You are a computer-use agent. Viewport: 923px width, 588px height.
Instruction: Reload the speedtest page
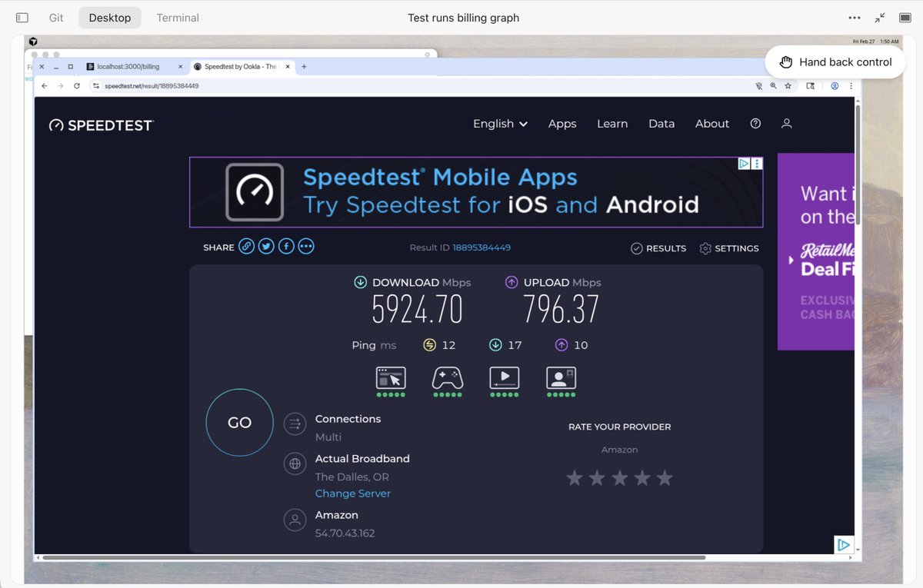pyautogui.click(x=77, y=86)
